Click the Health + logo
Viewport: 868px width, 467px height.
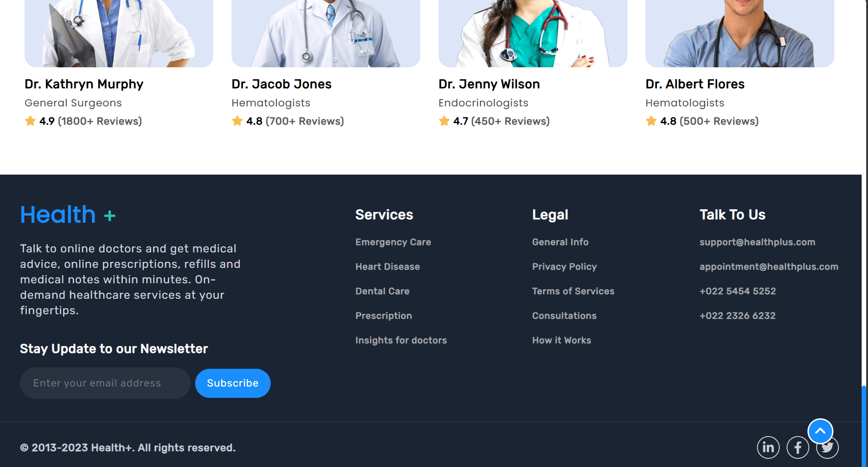click(68, 215)
